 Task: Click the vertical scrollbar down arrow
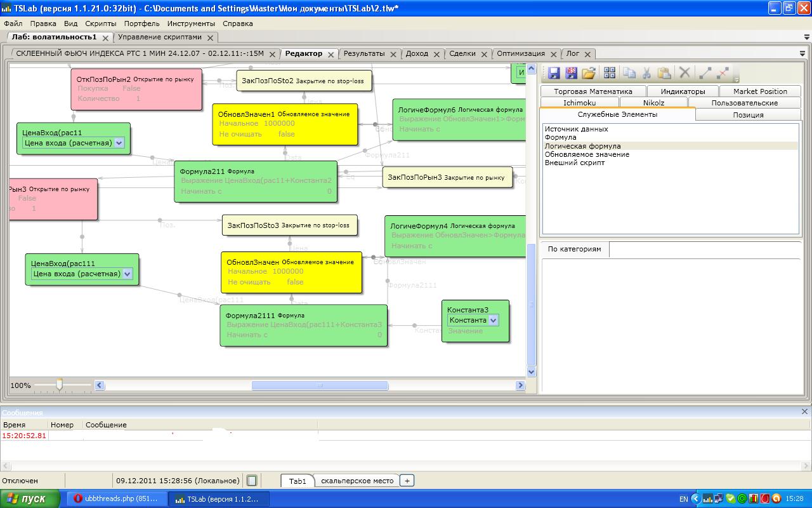[532, 371]
